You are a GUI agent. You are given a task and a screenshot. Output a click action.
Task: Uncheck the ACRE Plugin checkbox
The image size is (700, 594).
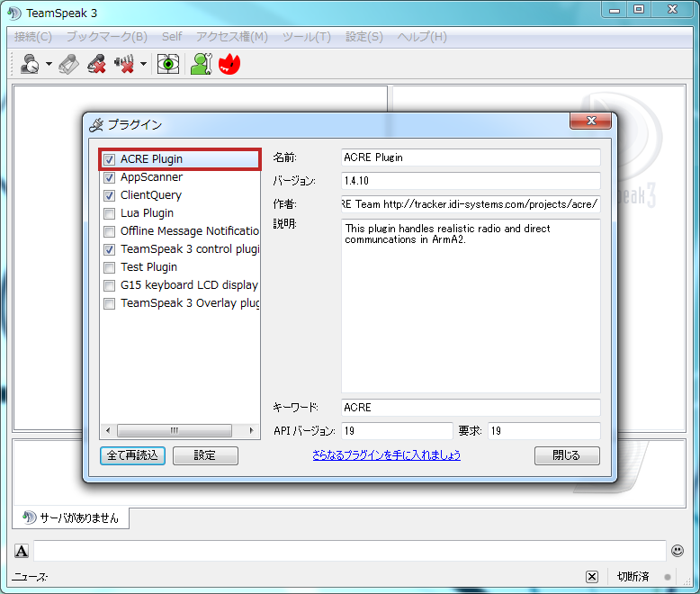110,159
